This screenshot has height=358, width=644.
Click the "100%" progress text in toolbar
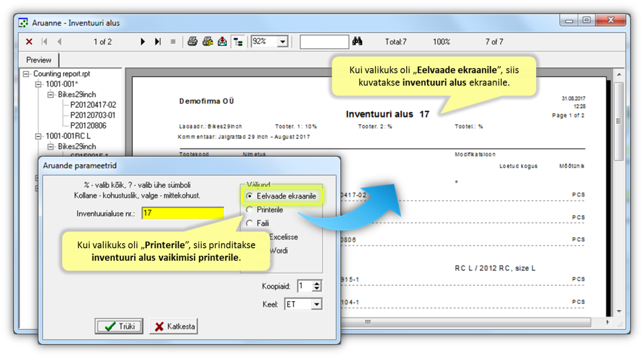[442, 42]
